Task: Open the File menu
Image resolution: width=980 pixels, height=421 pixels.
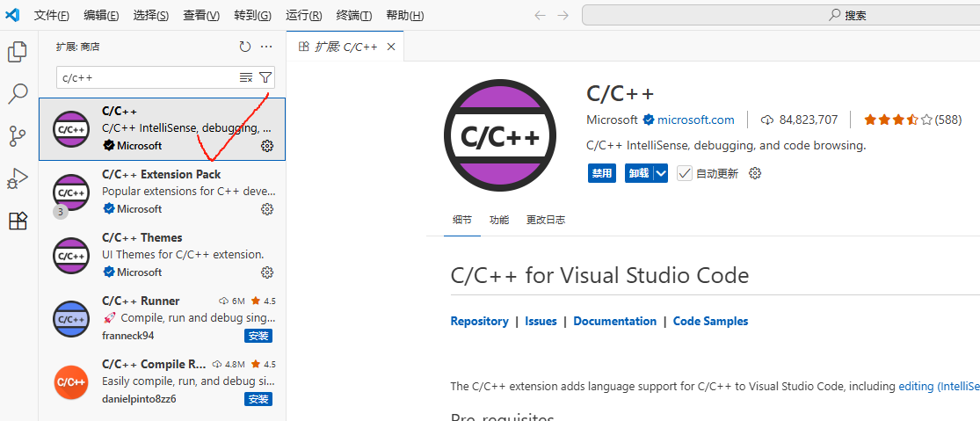Action: [x=51, y=16]
